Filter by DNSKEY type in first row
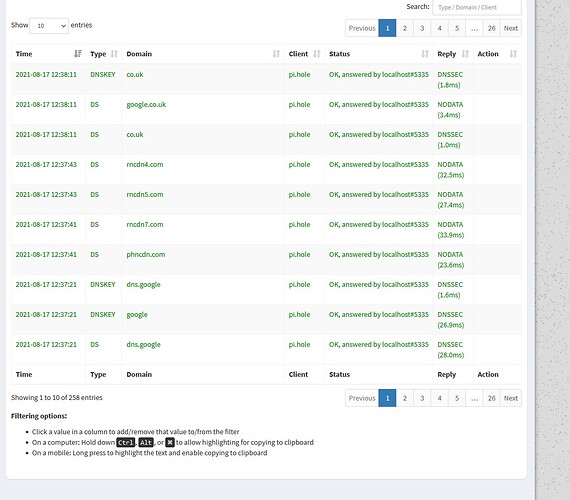 [x=103, y=75]
